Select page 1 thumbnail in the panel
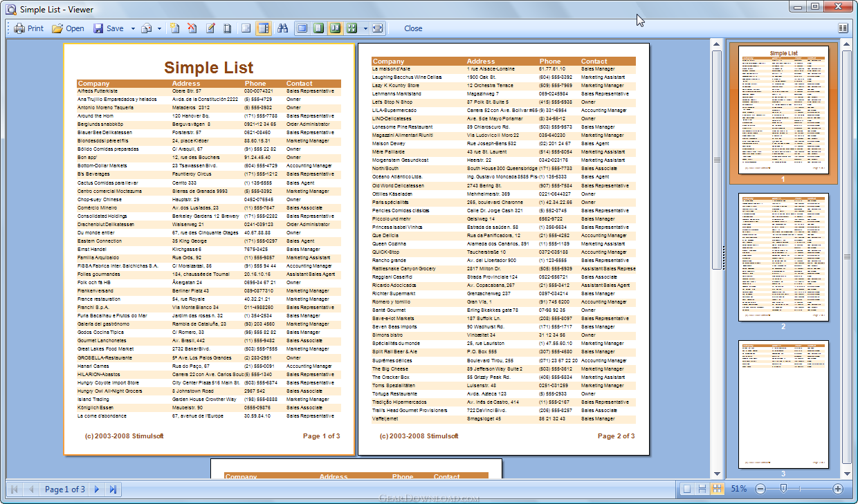Image resolution: width=858 pixels, height=504 pixels. coord(783,110)
